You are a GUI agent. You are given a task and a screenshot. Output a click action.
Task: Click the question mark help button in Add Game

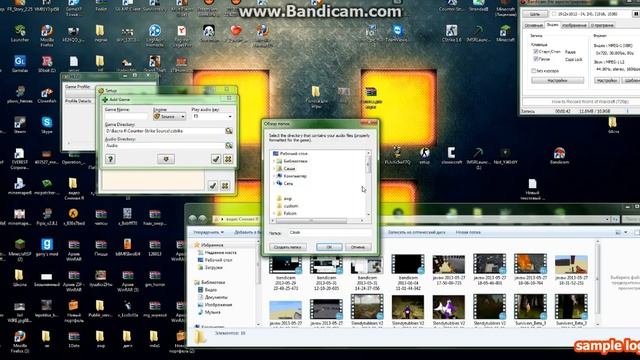point(110,159)
